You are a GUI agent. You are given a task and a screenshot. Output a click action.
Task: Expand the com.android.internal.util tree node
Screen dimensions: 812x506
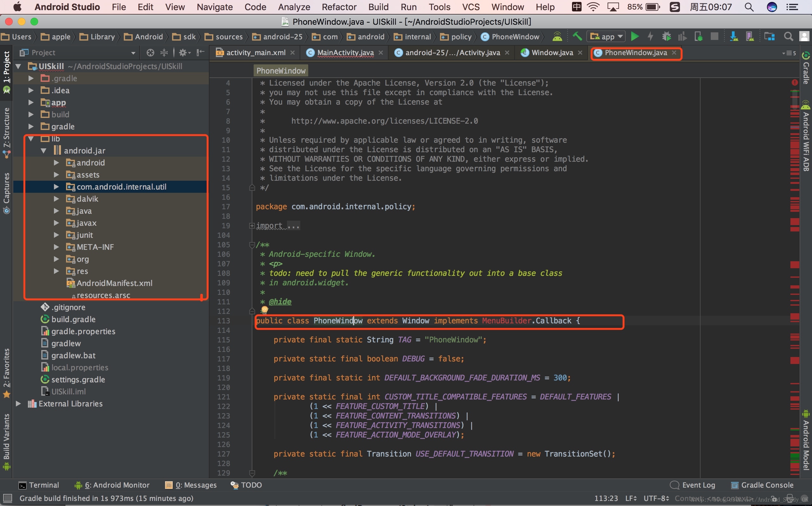[x=56, y=186]
